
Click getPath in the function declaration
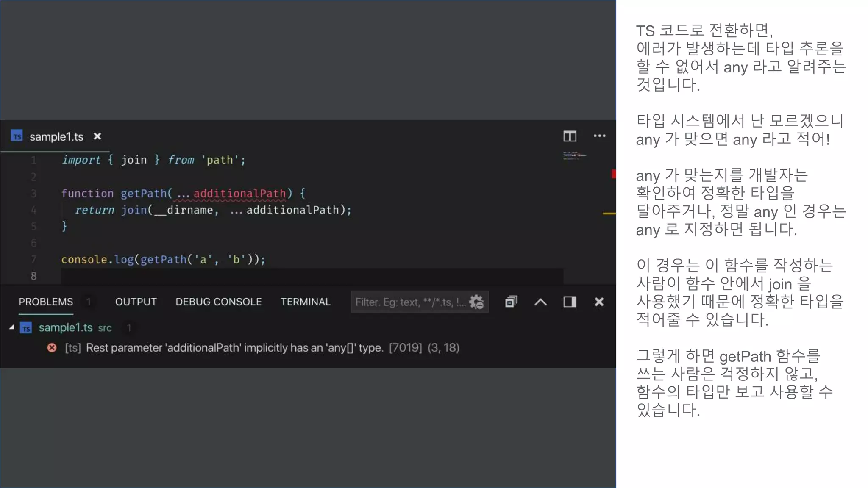[144, 194]
